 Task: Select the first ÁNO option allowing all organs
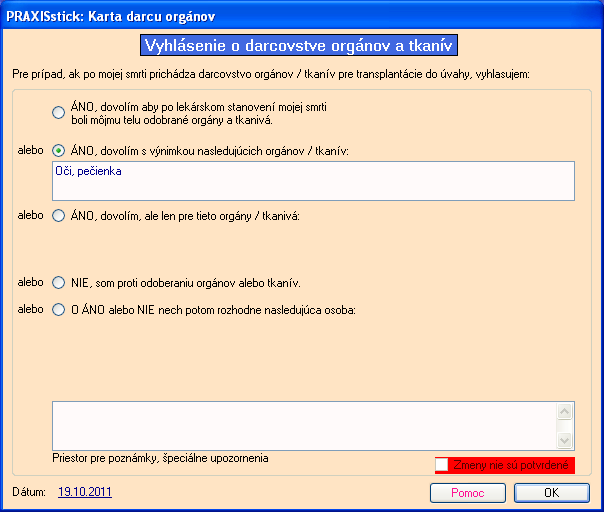point(59,113)
